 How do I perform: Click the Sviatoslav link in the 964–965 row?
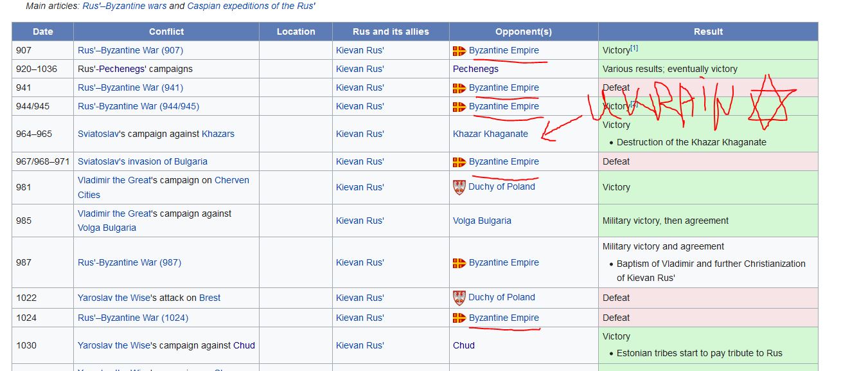click(x=98, y=134)
